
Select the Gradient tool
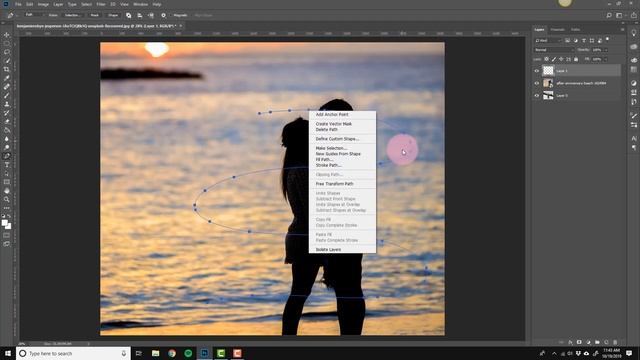pyautogui.click(x=7, y=130)
